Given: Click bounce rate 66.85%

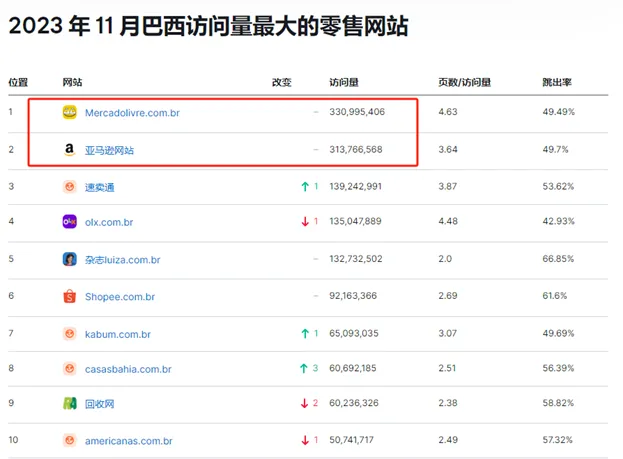Looking at the screenshot, I should click(558, 259).
